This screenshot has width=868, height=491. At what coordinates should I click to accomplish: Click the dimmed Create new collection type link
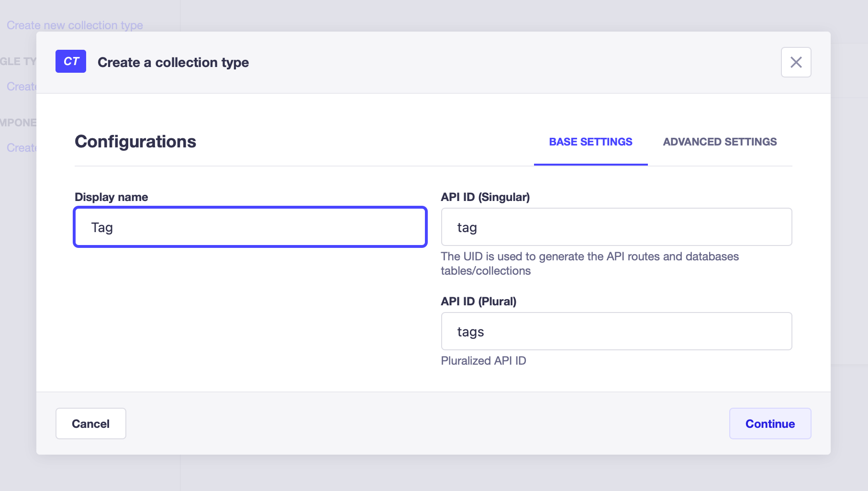click(x=75, y=25)
